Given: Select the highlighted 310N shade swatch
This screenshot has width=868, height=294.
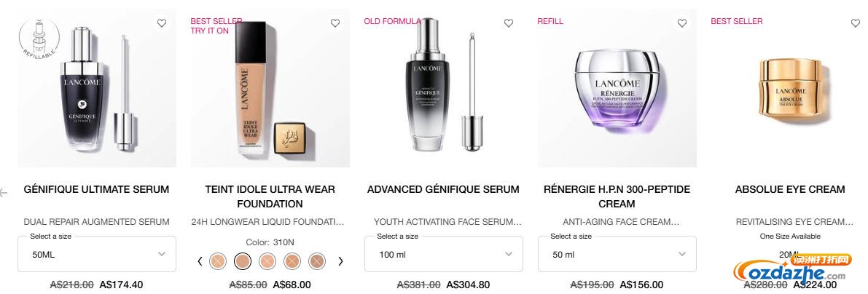Looking at the screenshot, I should [243, 261].
